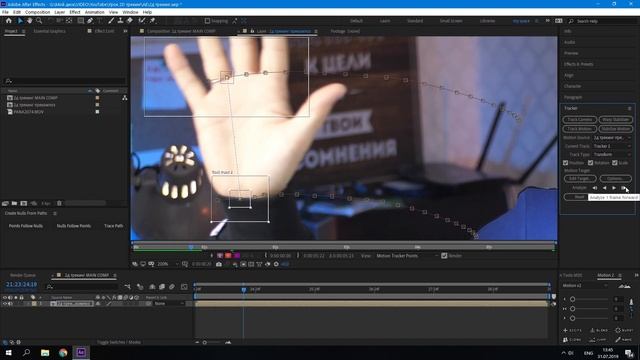The image size is (640, 360).
Task: Select the Type text tool
Action: (x=99, y=21)
